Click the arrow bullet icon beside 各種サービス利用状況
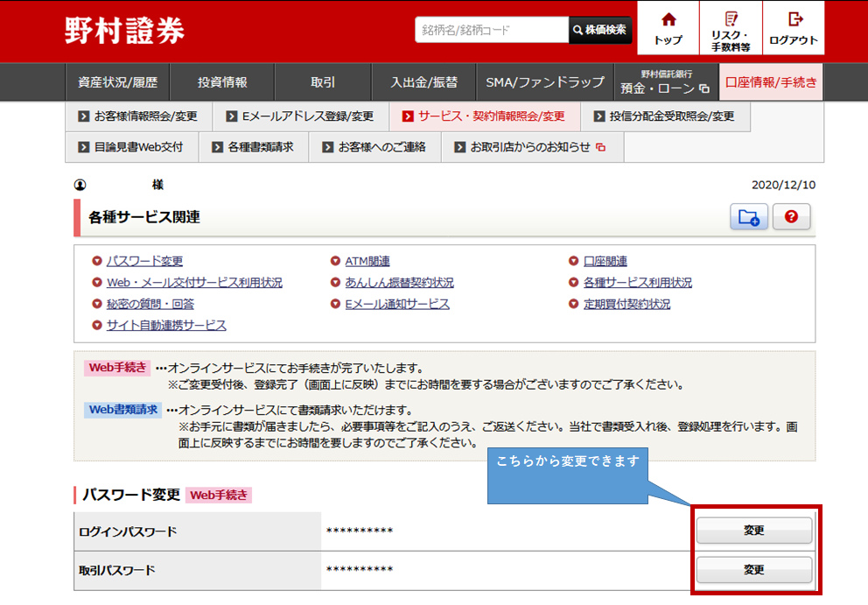868x605 pixels. click(x=573, y=283)
